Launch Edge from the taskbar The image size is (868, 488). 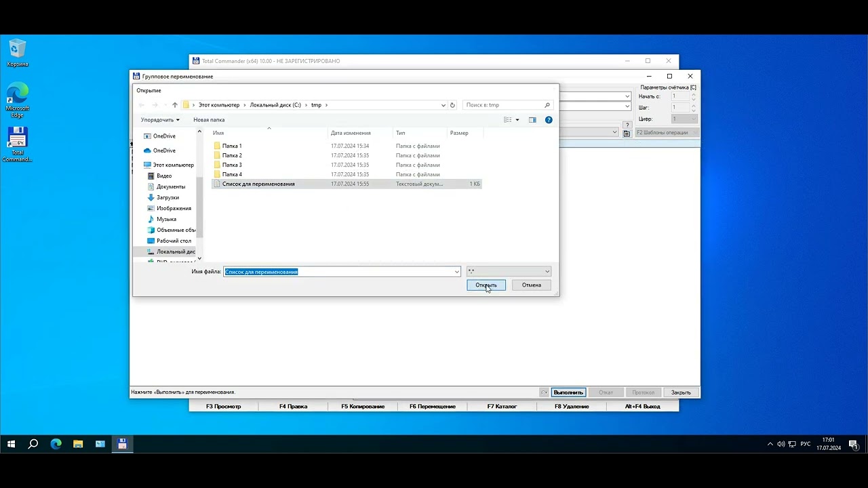point(56,444)
